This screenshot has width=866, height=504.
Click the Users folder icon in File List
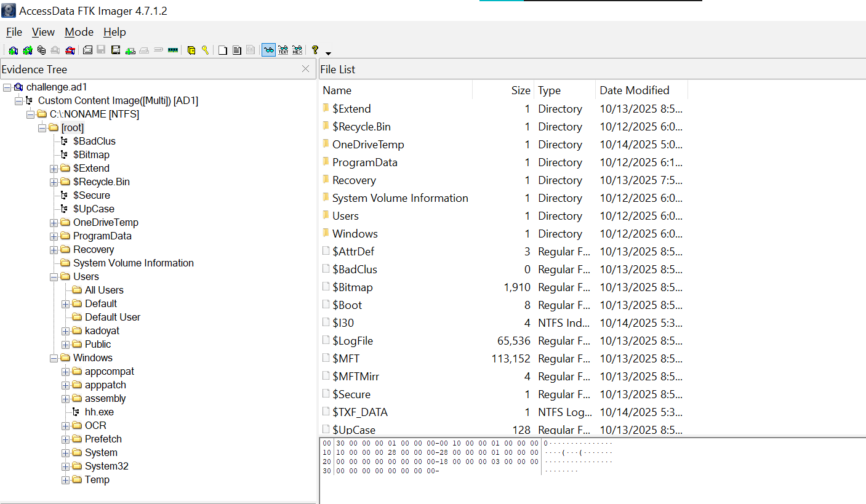point(326,215)
